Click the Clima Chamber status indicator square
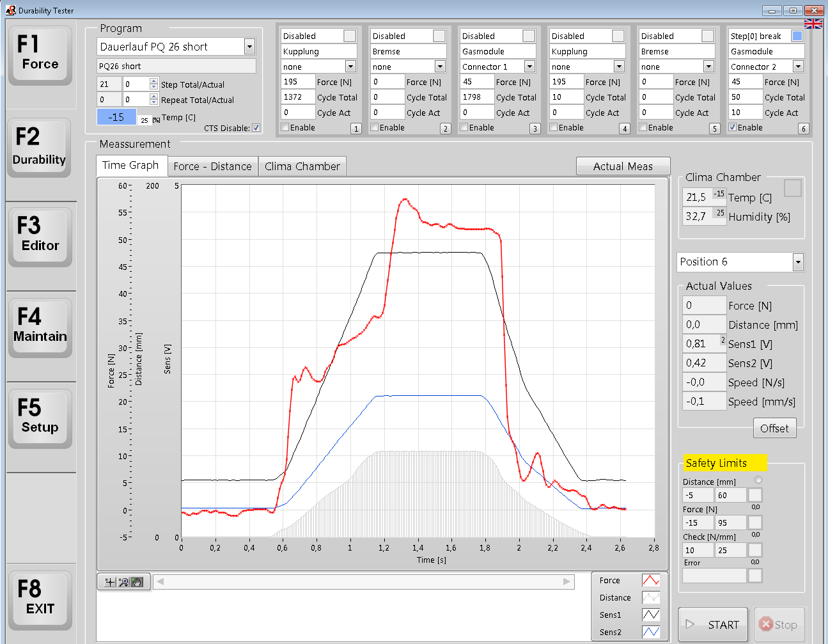The height and width of the screenshot is (644, 828). pyautogui.click(x=793, y=188)
